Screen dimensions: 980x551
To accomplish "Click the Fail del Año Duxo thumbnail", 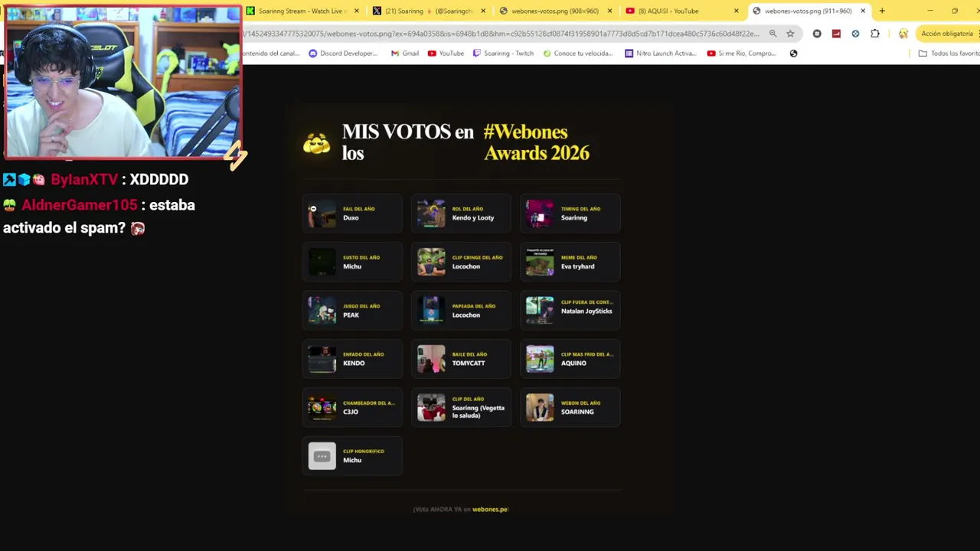I will 322,214.
